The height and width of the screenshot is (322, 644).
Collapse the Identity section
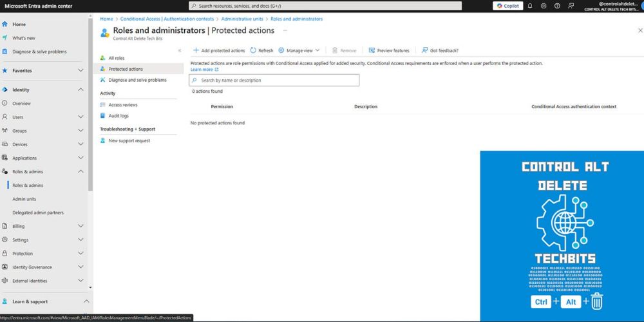(80, 90)
